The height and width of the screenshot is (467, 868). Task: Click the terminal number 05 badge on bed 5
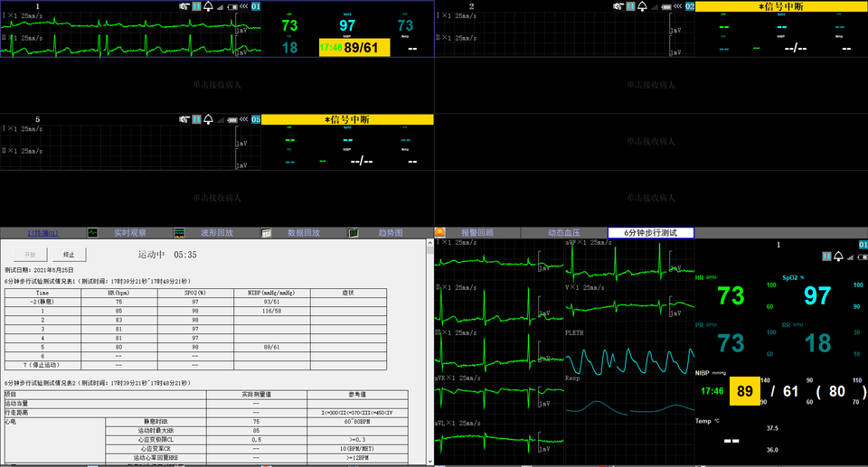tap(256, 119)
